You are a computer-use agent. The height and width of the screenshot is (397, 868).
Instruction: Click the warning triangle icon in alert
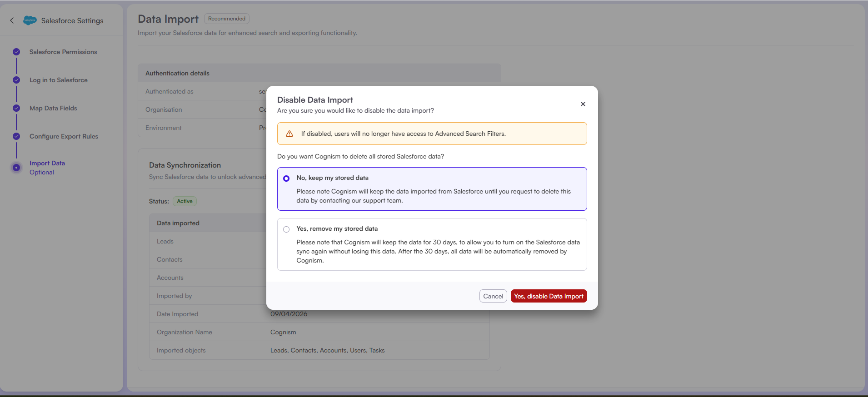click(x=289, y=134)
